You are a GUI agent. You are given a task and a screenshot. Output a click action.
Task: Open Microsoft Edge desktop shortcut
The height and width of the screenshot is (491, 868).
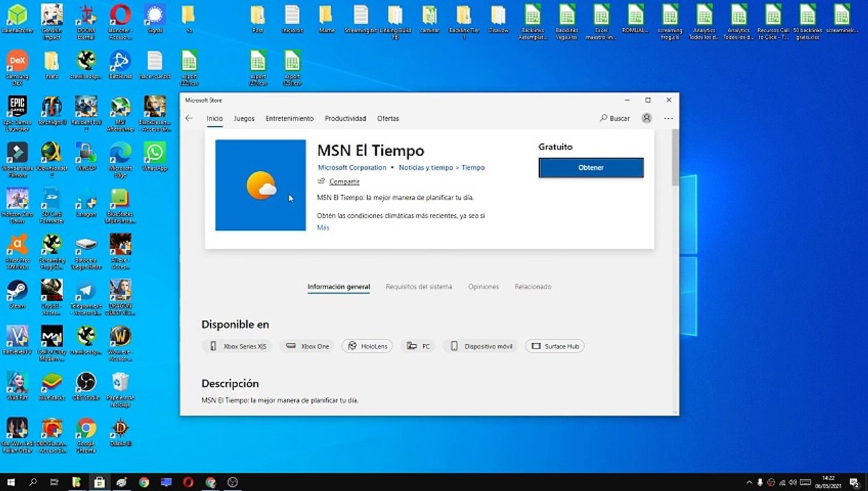(x=120, y=160)
